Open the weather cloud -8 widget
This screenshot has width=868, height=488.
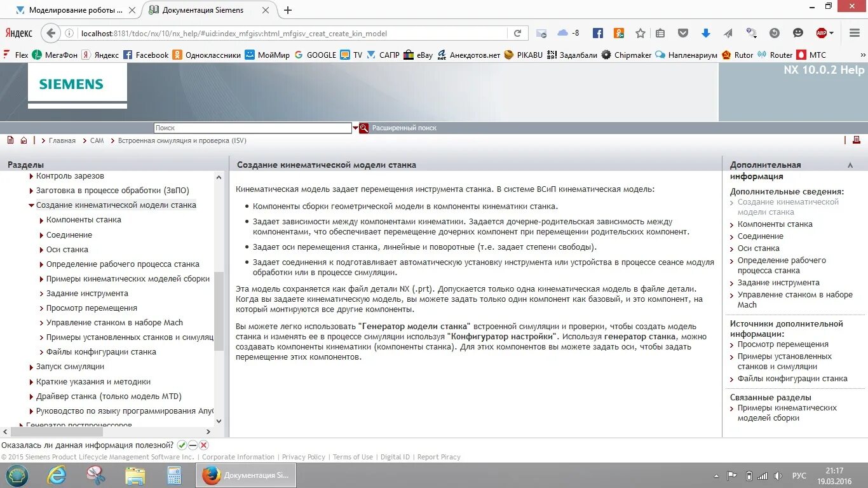(x=568, y=33)
